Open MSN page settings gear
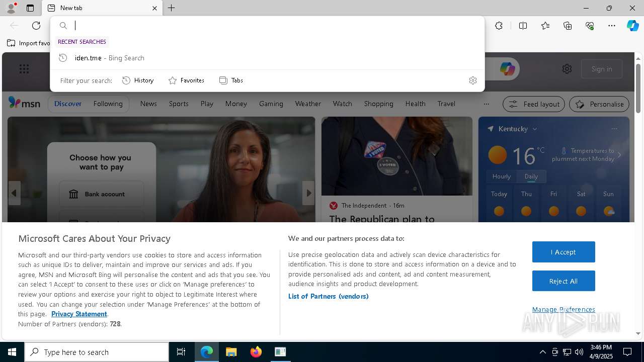The width and height of the screenshot is (644, 362). tap(567, 69)
